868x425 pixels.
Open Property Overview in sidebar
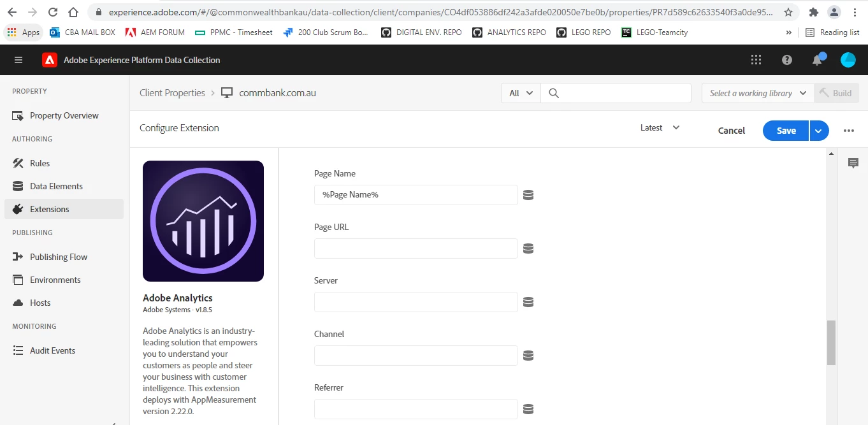pos(64,115)
